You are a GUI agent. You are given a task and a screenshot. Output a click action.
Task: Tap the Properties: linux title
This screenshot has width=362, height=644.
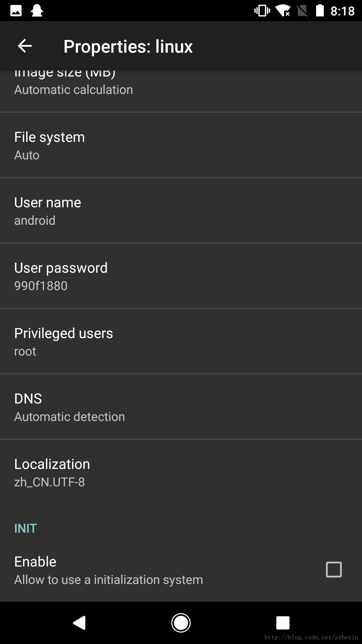(x=128, y=46)
